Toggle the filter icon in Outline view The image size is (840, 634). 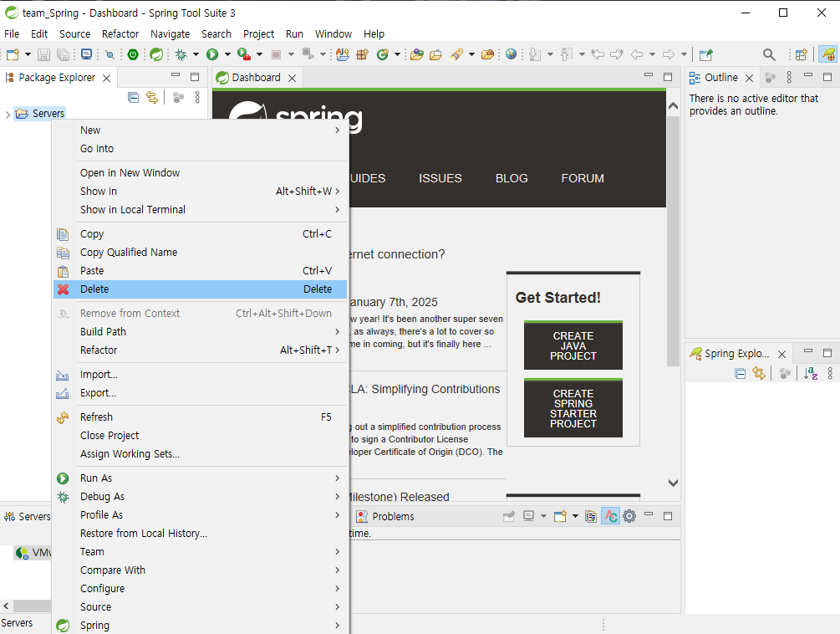(770, 78)
